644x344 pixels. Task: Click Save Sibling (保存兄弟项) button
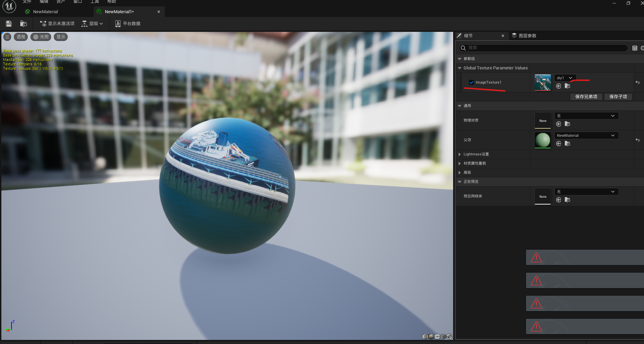tap(586, 97)
